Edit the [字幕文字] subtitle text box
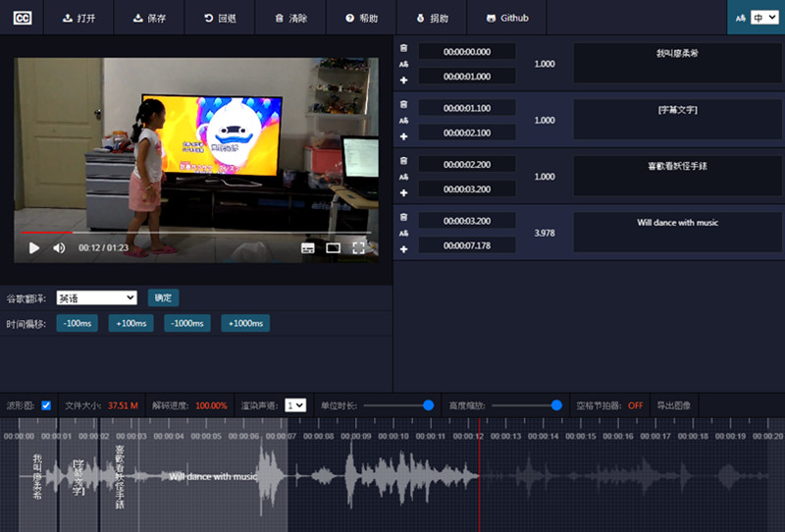Screen dimensions: 785x532 677,119
